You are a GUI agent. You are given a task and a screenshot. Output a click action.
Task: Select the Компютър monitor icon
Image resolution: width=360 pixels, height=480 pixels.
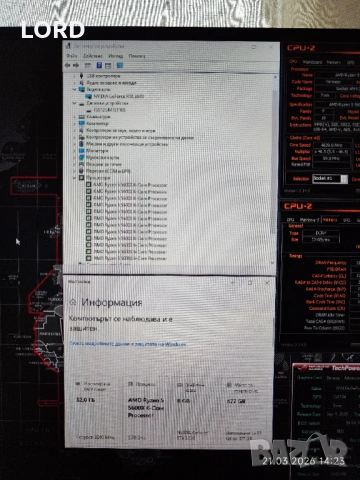pos(81,123)
